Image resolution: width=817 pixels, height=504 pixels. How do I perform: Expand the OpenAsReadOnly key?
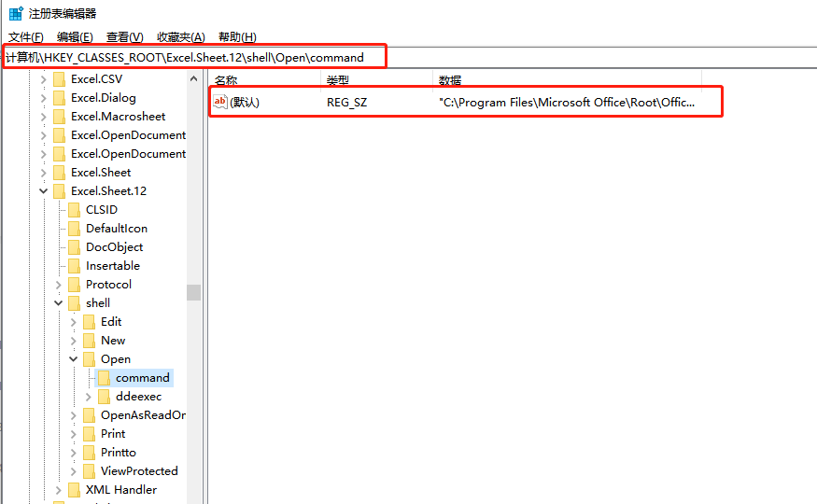pyautogui.click(x=74, y=415)
